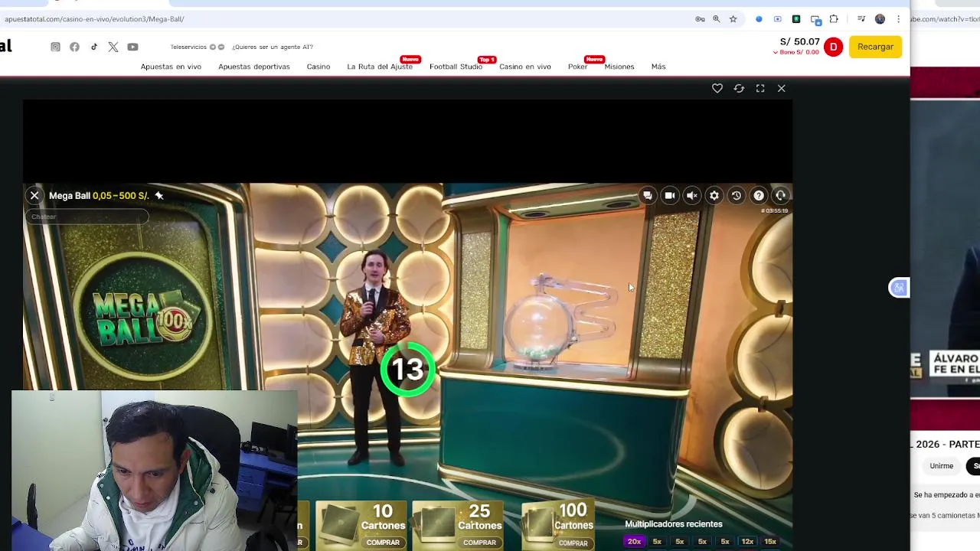980x551 pixels.
Task: Click '¿Quieres ser un agente AT?' link
Action: pos(273,47)
